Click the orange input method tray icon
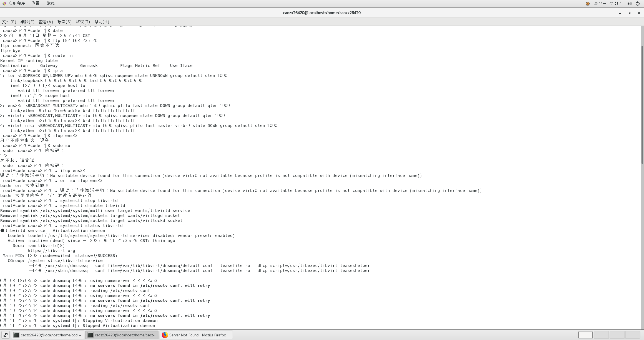 point(588,4)
